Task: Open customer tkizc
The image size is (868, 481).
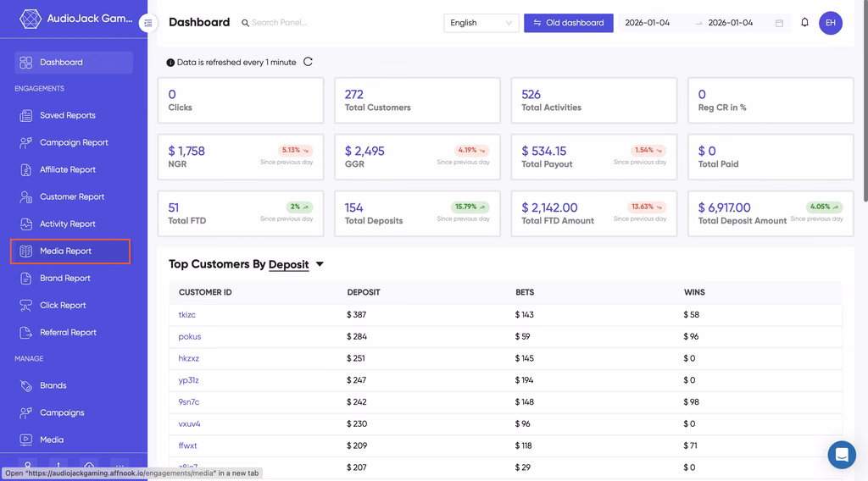Action: pos(186,314)
